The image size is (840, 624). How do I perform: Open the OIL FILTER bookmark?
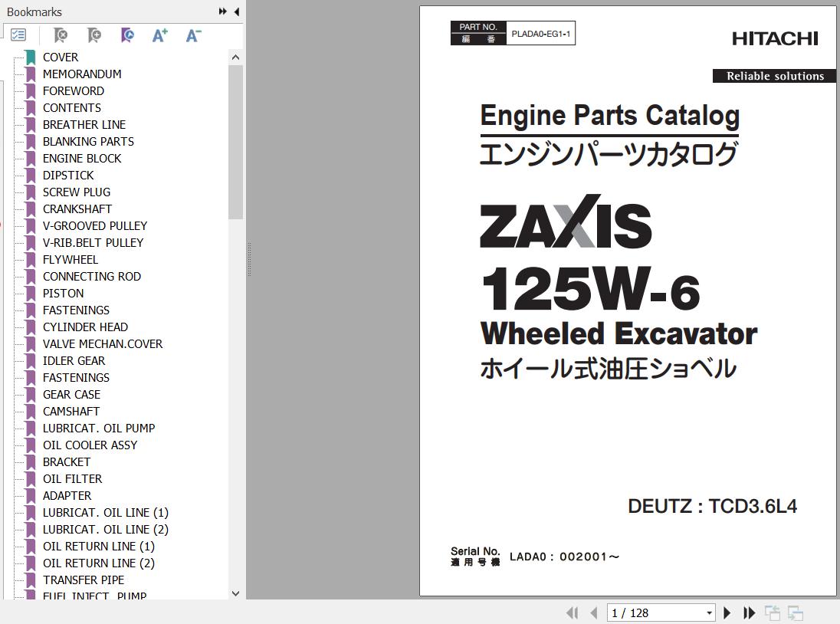(72, 479)
